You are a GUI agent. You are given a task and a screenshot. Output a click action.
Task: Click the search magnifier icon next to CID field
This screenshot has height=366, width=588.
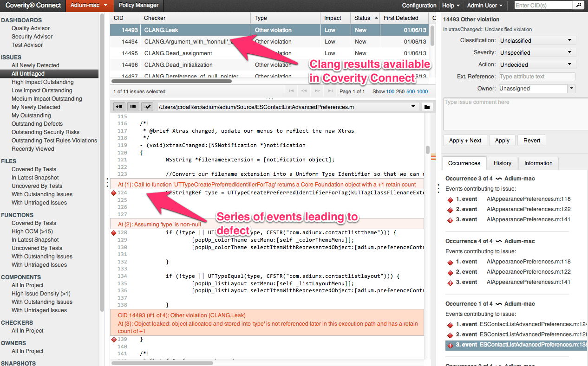(578, 6)
